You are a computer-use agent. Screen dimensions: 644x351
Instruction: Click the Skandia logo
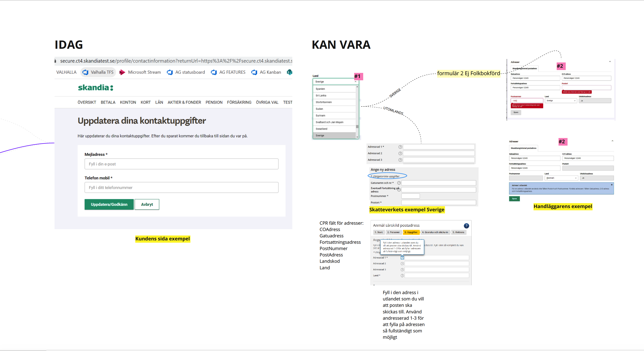coord(96,87)
